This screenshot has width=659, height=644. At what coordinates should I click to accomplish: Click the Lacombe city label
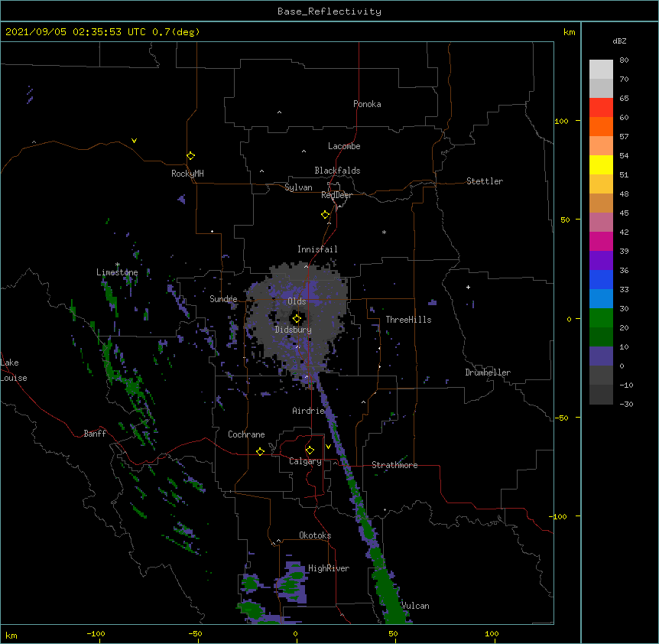(344, 146)
